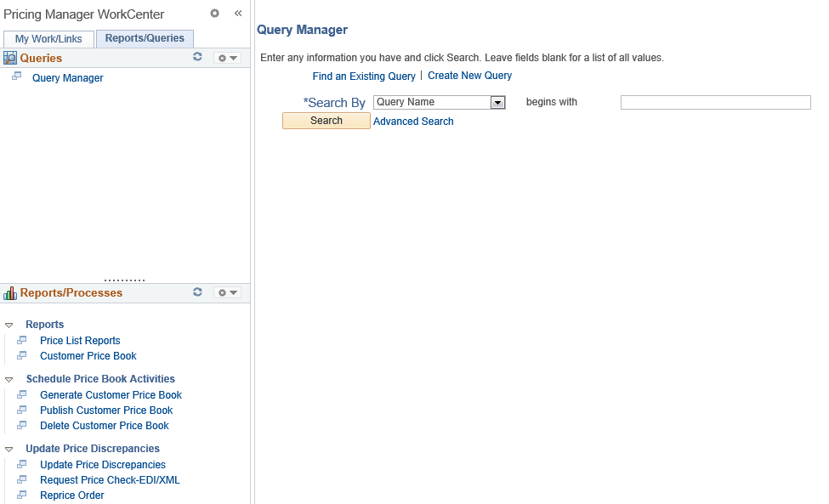Click the Create New Query link

point(469,76)
